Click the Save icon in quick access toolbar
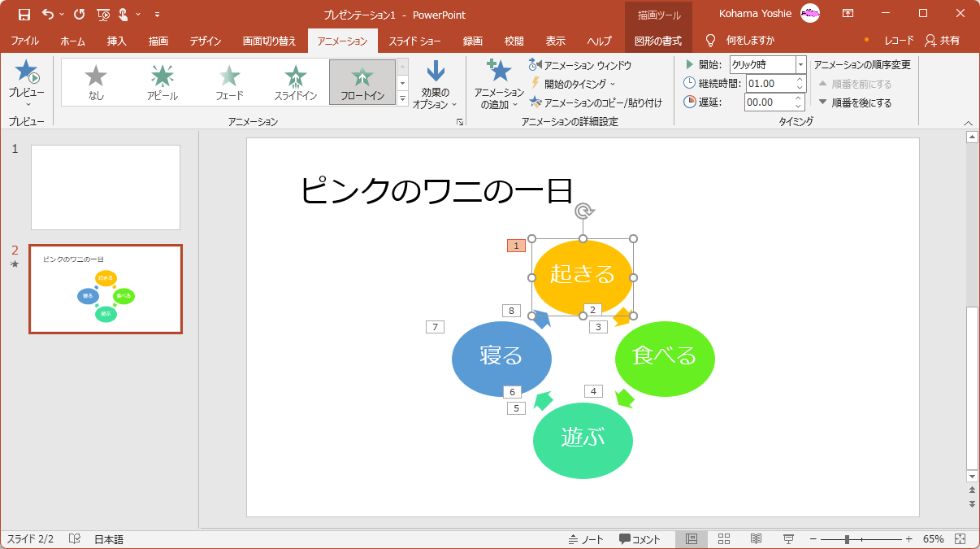 tap(24, 14)
